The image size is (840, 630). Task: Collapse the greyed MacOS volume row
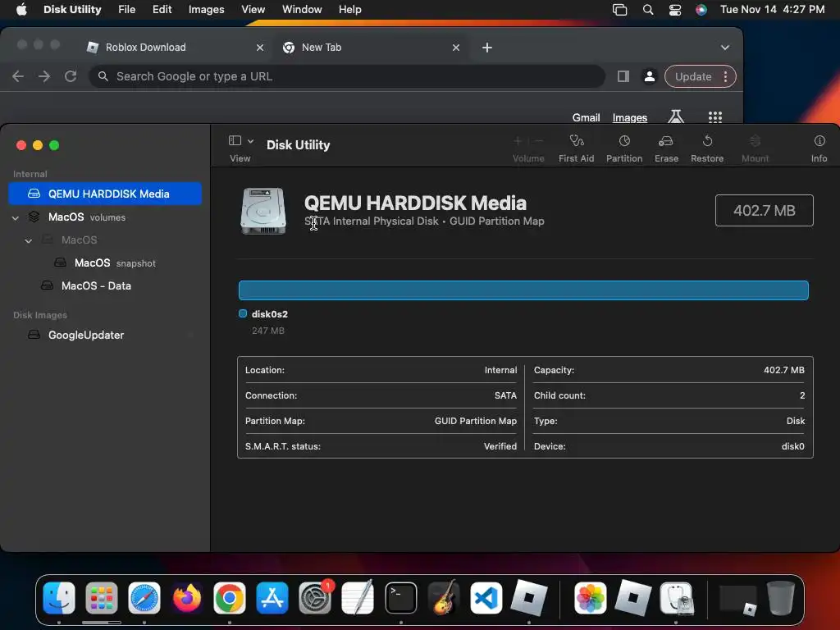click(29, 240)
